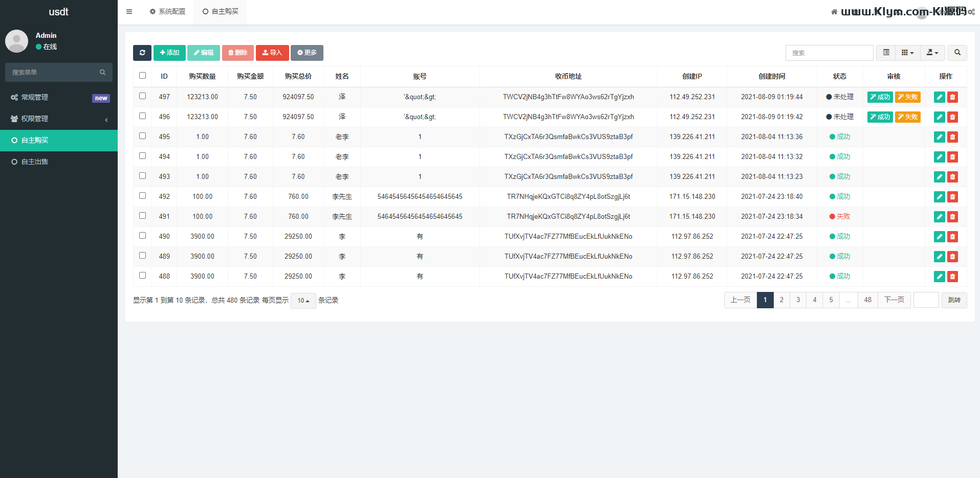Click the red trash icon for row 495
The width and height of the screenshot is (980, 478).
(952, 137)
